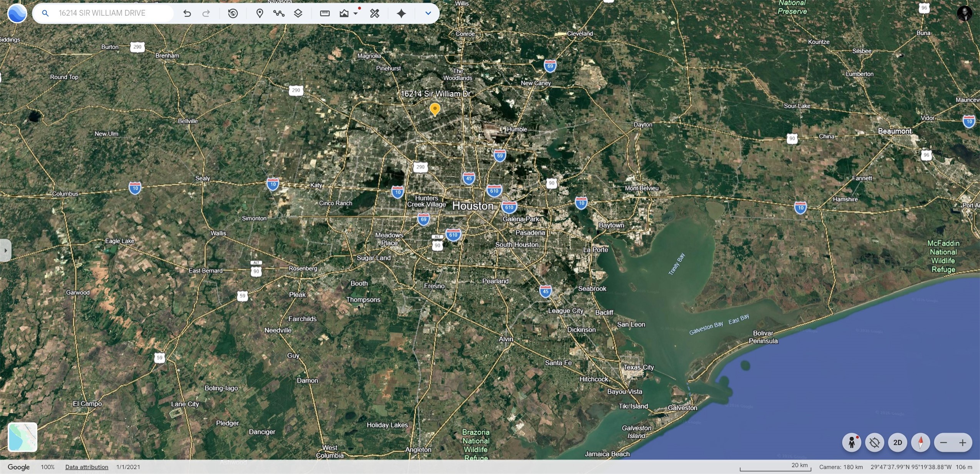Click the Galveston city label

pyautogui.click(x=682, y=407)
